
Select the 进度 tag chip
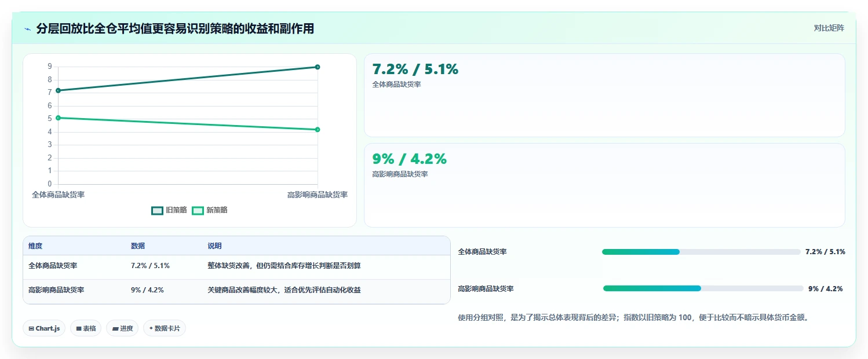tap(122, 328)
